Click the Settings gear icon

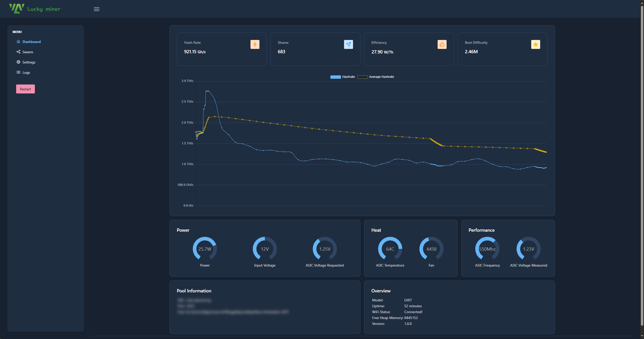(18, 62)
